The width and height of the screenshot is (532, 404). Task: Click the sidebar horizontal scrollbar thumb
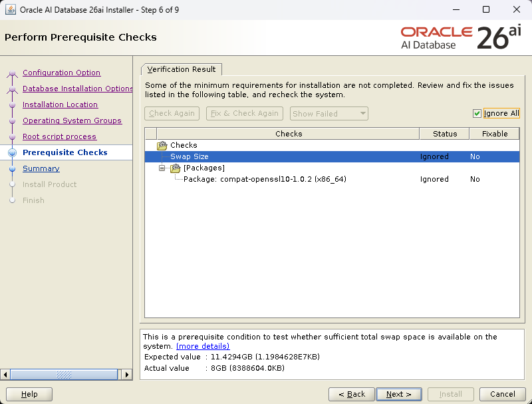click(x=64, y=375)
